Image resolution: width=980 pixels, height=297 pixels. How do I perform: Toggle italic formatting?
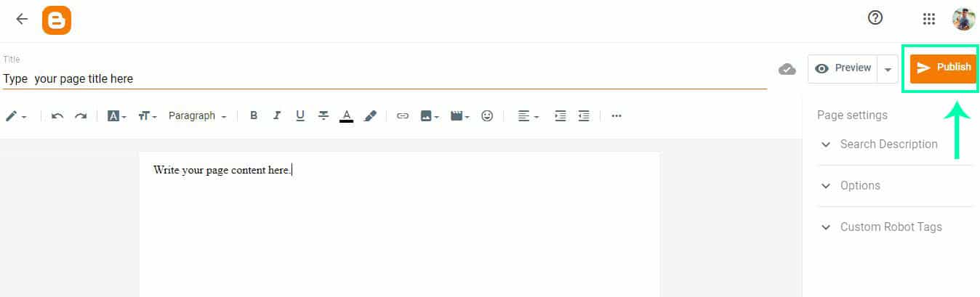coord(277,115)
